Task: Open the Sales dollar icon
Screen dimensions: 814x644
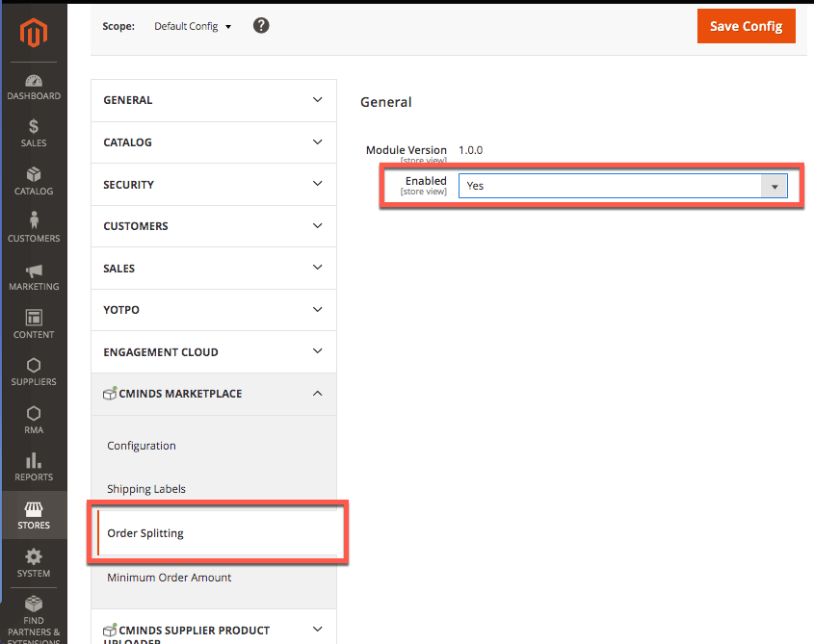Action: [34, 126]
